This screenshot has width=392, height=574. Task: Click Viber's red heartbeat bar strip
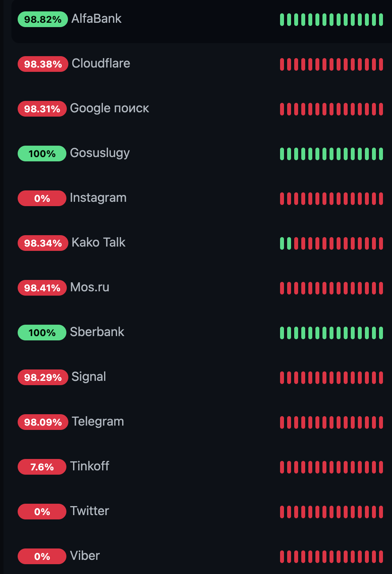click(332, 557)
